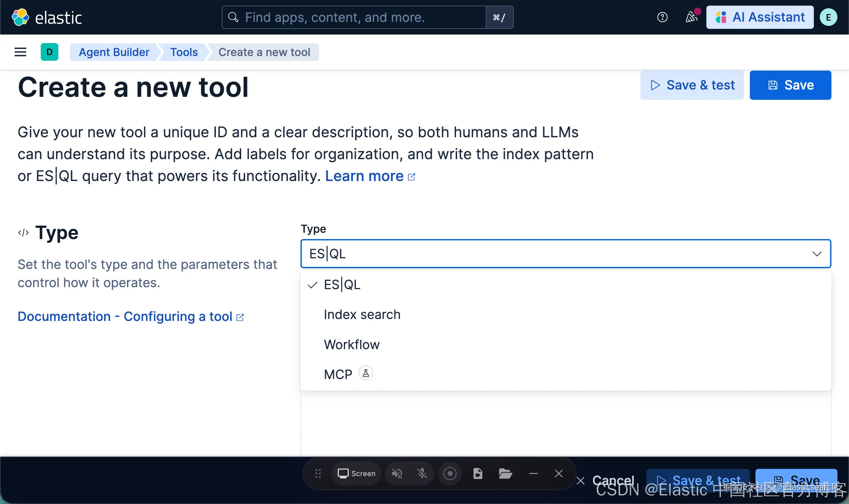Open the help menu icon
The height and width of the screenshot is (504, 849).
click(662, 17)
